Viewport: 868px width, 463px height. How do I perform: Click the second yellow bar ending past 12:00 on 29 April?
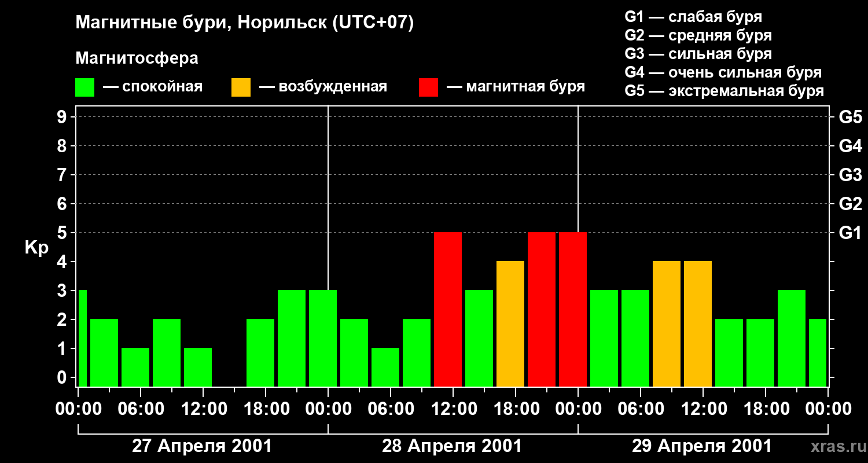pos(698,324)
